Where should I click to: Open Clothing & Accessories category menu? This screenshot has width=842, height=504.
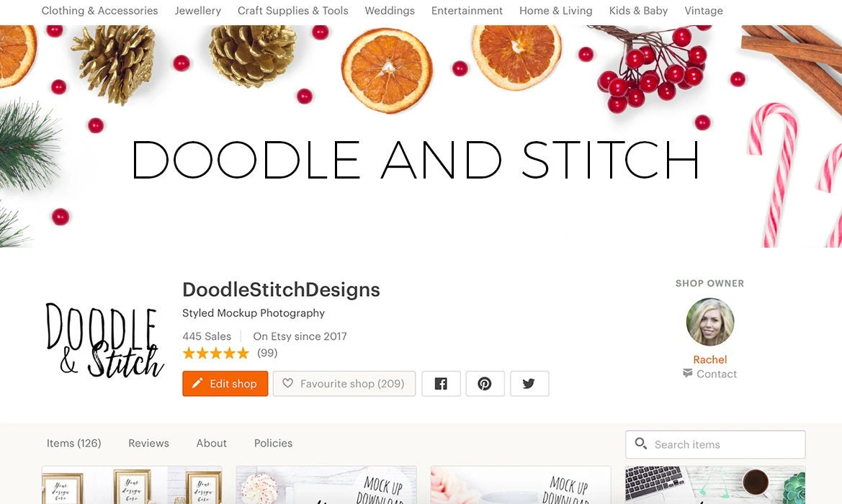[100, 11]
